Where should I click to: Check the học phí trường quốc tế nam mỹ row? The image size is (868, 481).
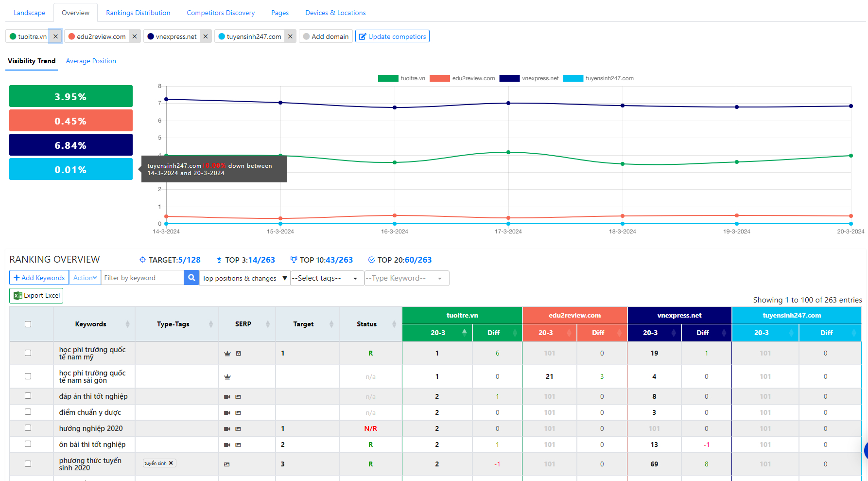[x=28, y=353]
